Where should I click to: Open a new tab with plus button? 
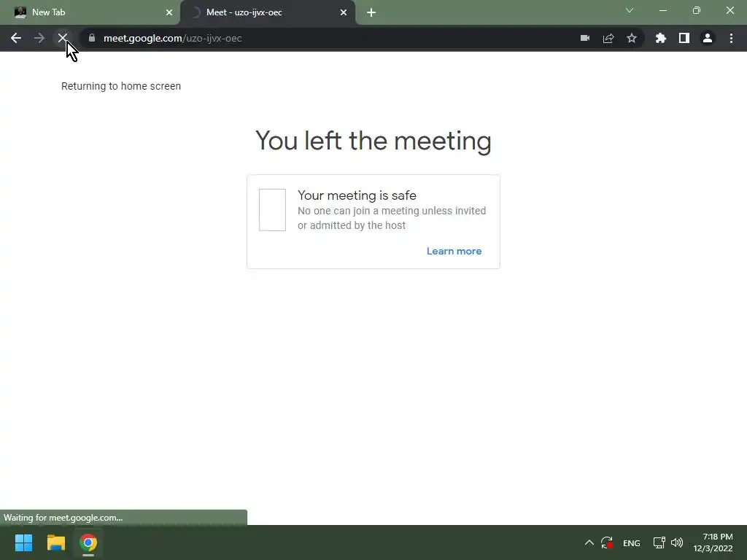tap(371, 13)
